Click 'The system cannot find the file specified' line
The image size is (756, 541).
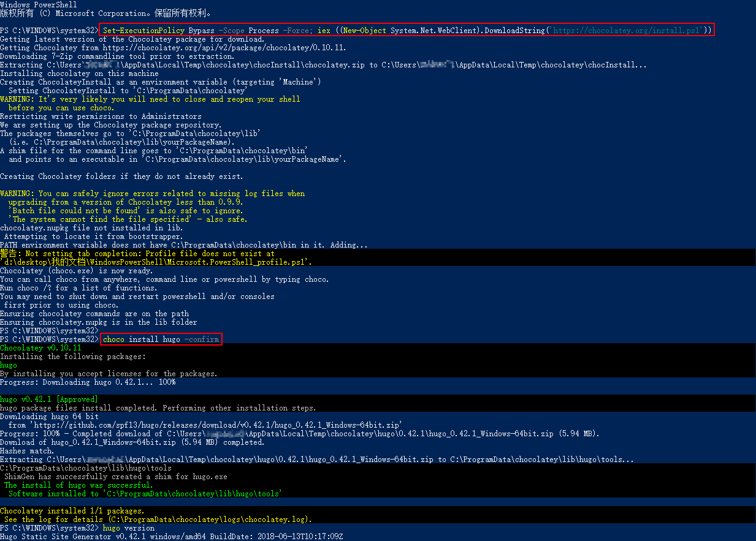point(128,219)
